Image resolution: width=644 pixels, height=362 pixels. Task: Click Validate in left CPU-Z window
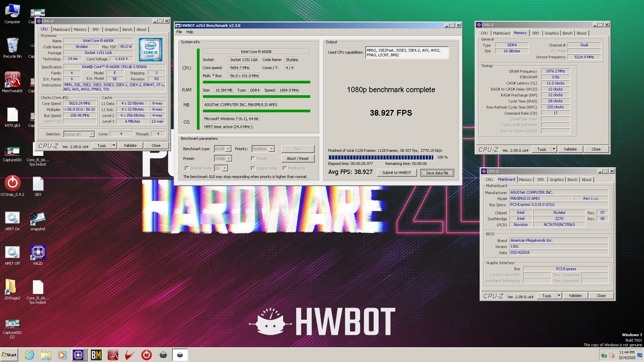pyautogui.click(x=130, y=145)
